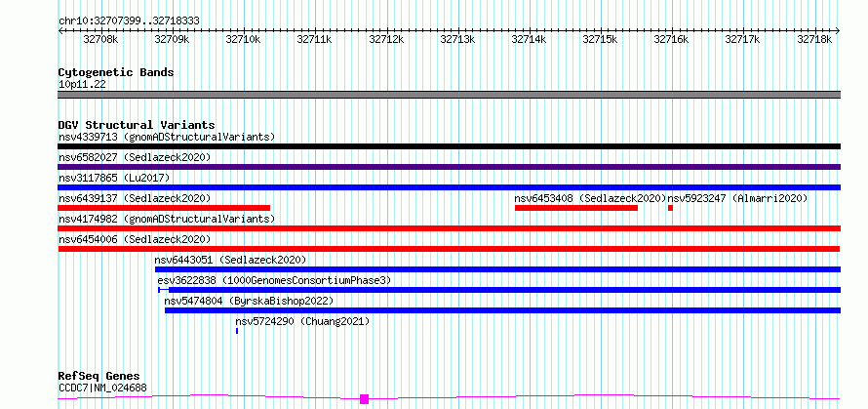Click the DGV Structural Variants track title
Viewport: 868px width, 409px height.
[x=137, y=125]
